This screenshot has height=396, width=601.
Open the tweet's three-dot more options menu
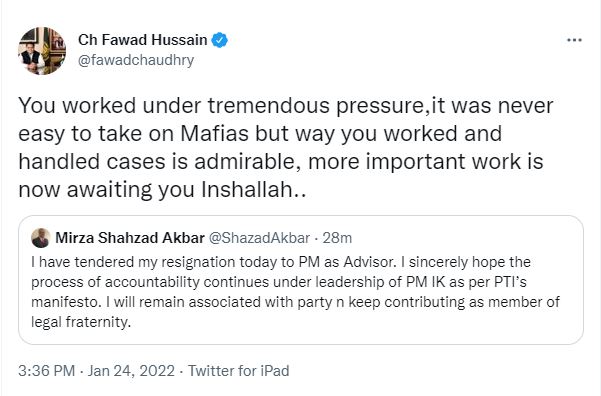click(x=574, y=40)
